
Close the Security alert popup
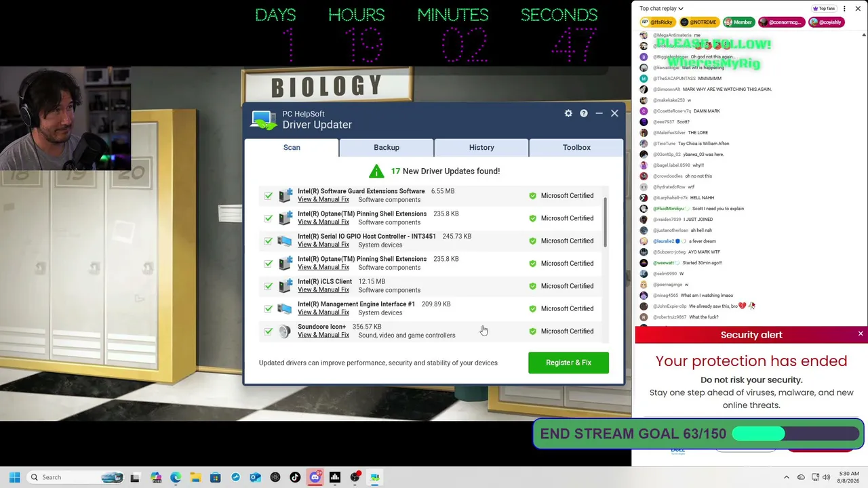(861, 334)
